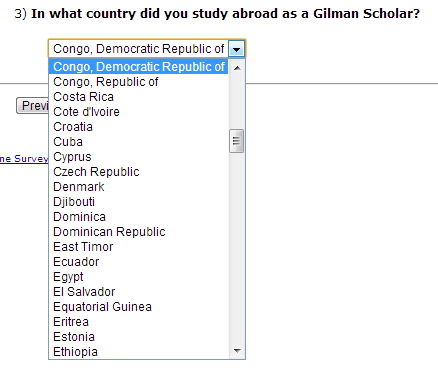Click the dropdown list scrollbar thumb
This screenshot has width=438, height=371.
237,141
